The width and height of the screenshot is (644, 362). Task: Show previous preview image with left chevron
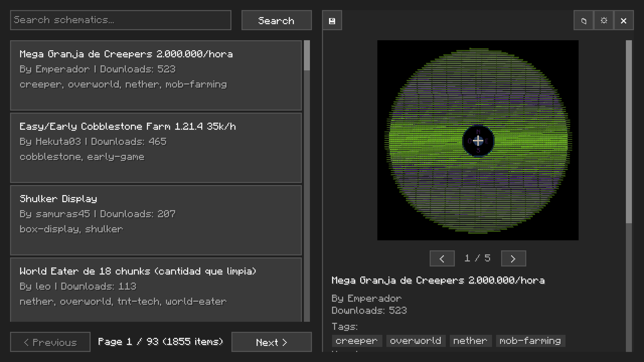pos(442,258)
